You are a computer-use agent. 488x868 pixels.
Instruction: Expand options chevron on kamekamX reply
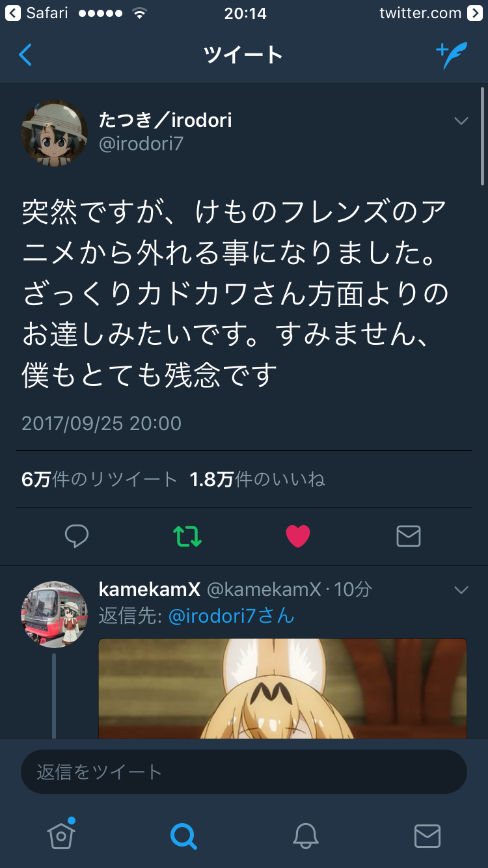(x=461, y=590)
